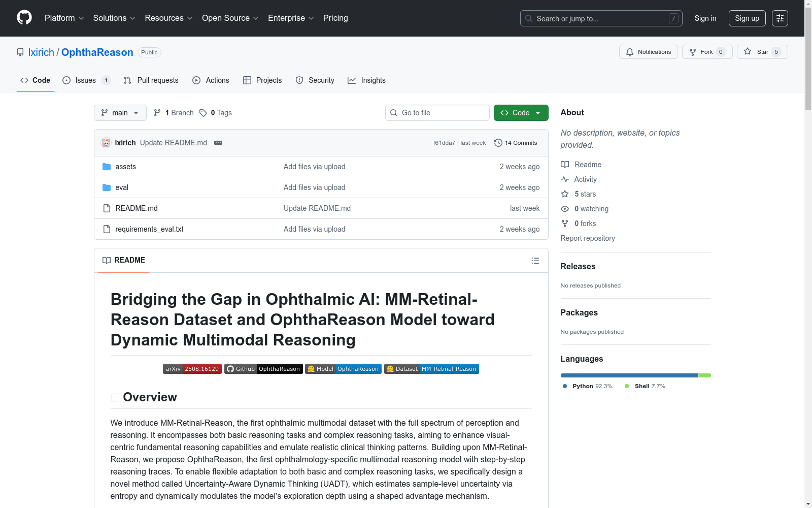812x508 pixels.
Task: Open the Releases heading link
Action: pyautogui.click(x=578, y=267)
